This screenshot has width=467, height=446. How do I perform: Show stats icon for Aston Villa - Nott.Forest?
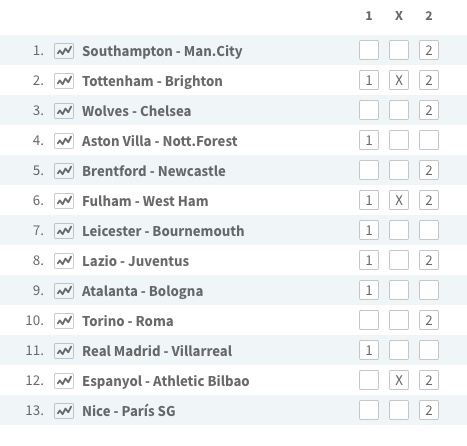64,141
